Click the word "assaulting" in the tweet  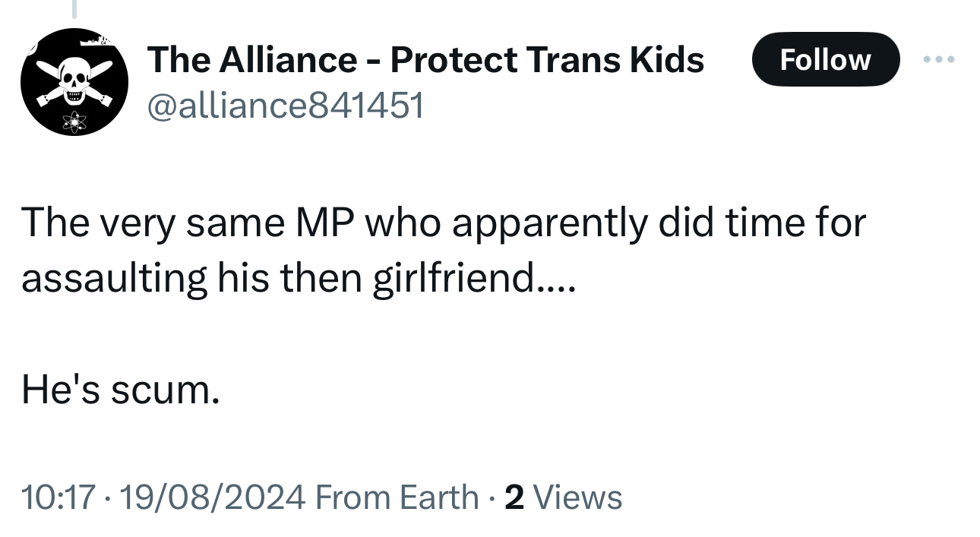point(114,279)
